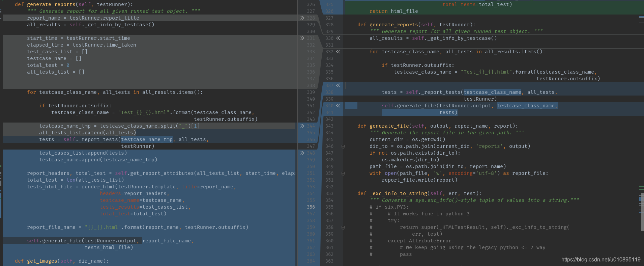Click 'headers=report_headers,' argument line

click(x=135, y=193)
